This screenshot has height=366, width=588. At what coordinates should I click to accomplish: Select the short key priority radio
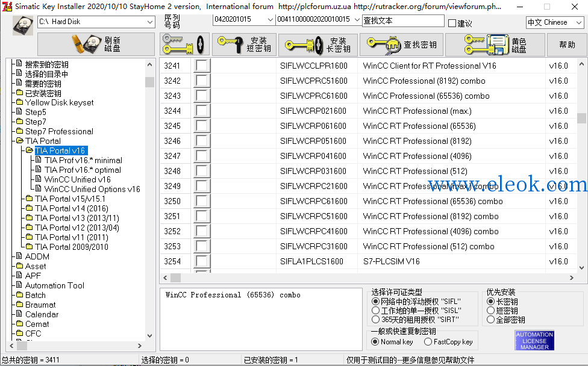[490, 311]
